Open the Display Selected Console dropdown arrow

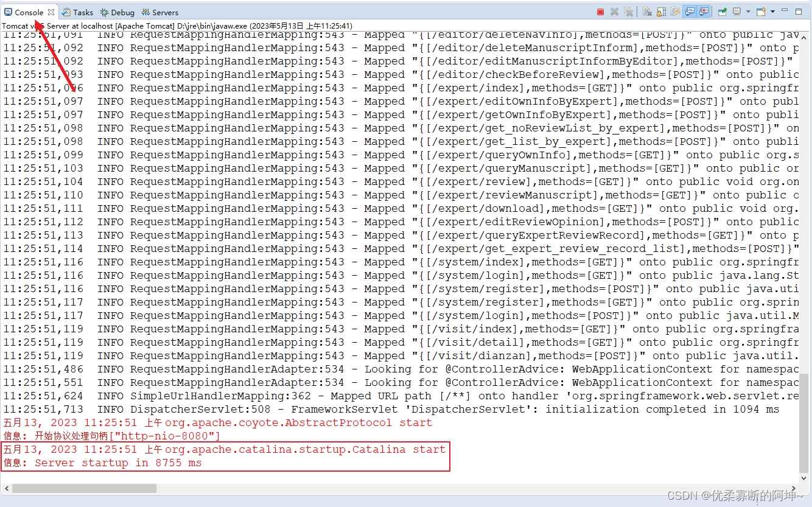tap(748, 12)
